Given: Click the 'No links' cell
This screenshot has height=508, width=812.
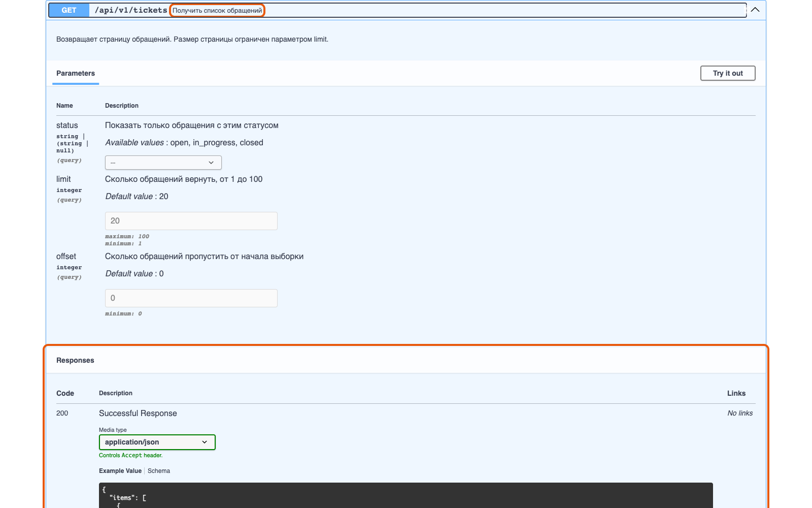Looking at the screenshot, I should (x=740, y=413).
